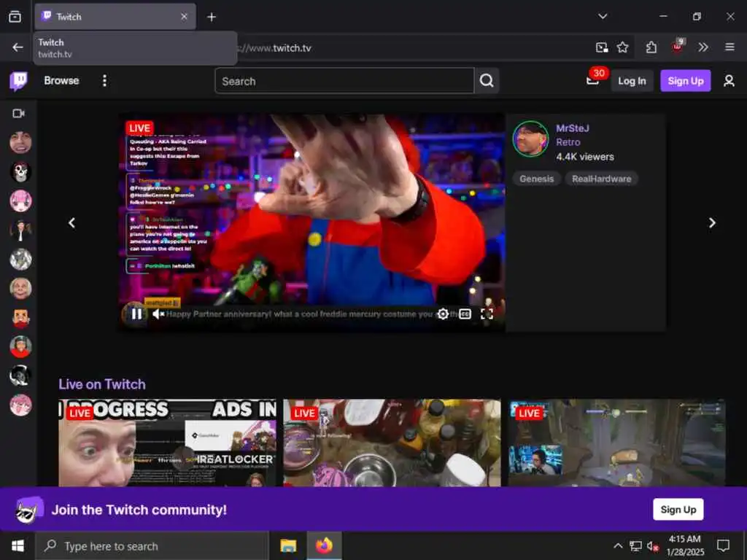
Task: Open the uBlock extension with badge
Action: [678, 47]
